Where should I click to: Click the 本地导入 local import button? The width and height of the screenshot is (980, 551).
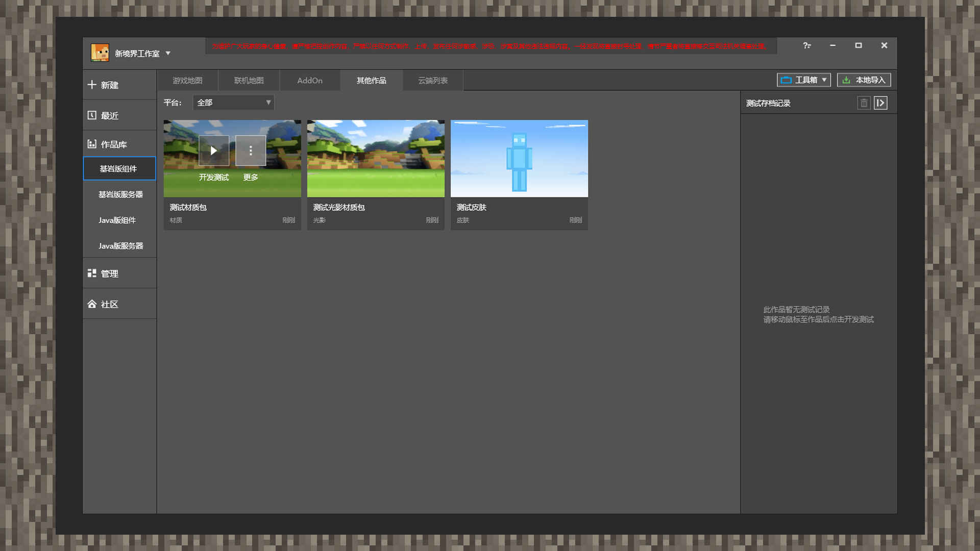coord(864,80)
